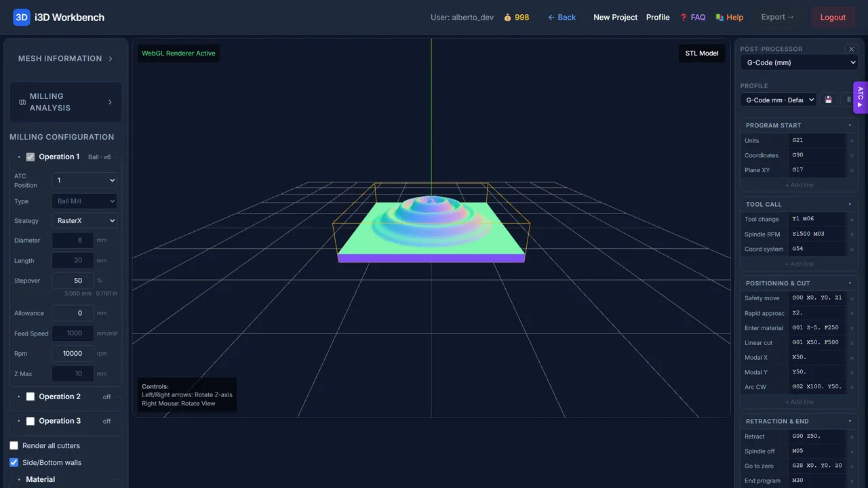Screen dimensions: 868x488
Task: Open the ATC side tab
Action: click(860, 97)
